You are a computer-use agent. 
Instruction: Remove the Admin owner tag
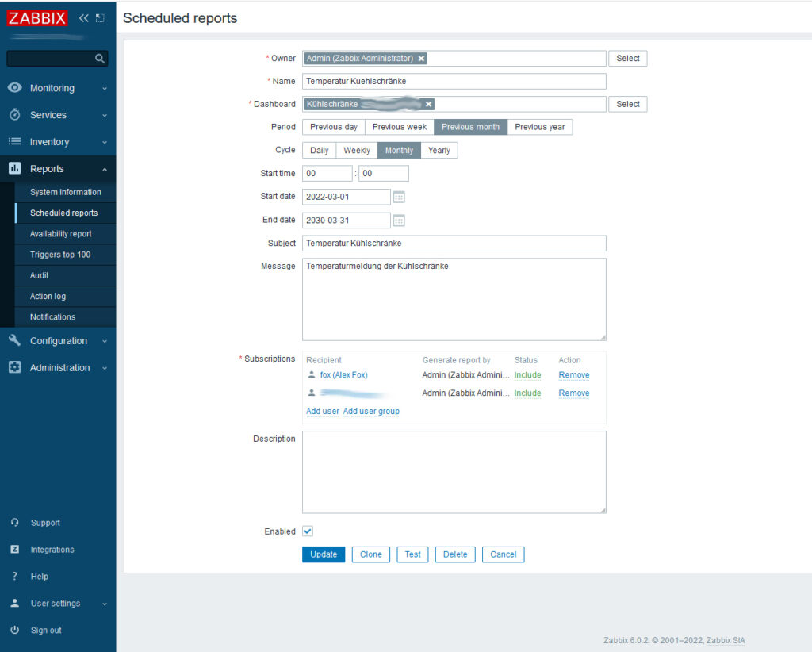[422, 59]
